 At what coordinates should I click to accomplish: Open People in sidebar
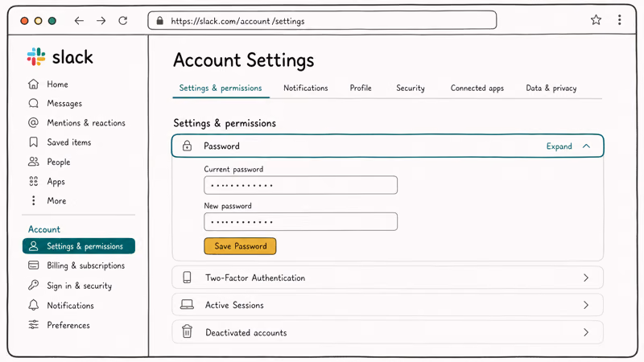(x=59, y=162)
